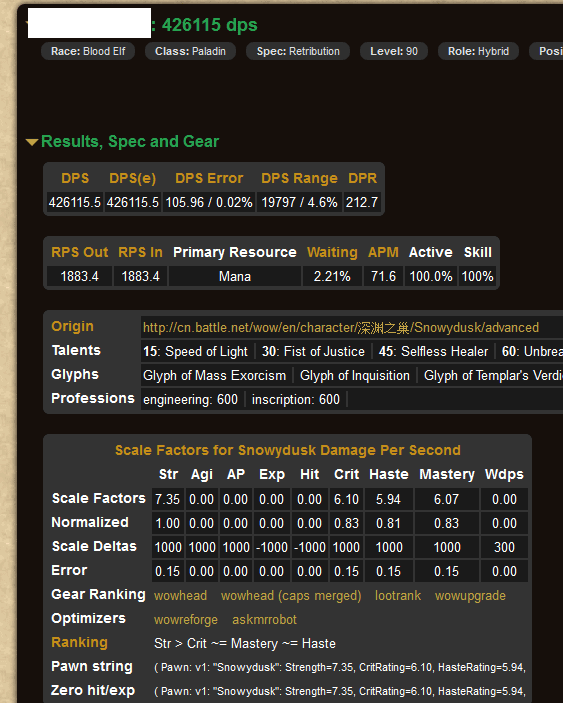Click the Glyph of Mass Exorcism entry
This screenshot has height=703, width=563.
point(214,375)
